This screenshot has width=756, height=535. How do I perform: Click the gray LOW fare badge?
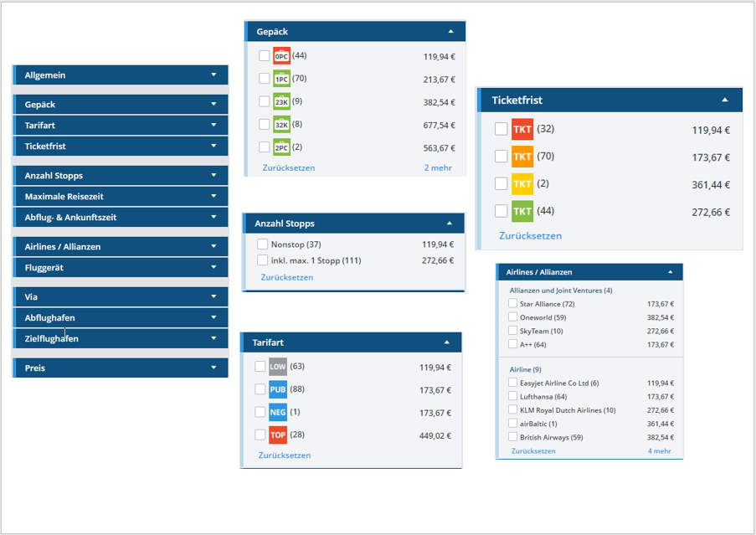[278, 367]
